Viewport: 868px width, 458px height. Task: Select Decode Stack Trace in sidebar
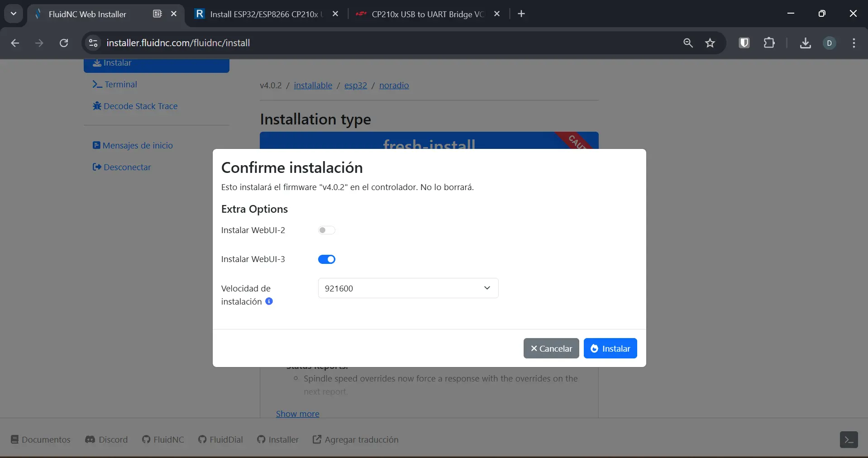139,105
